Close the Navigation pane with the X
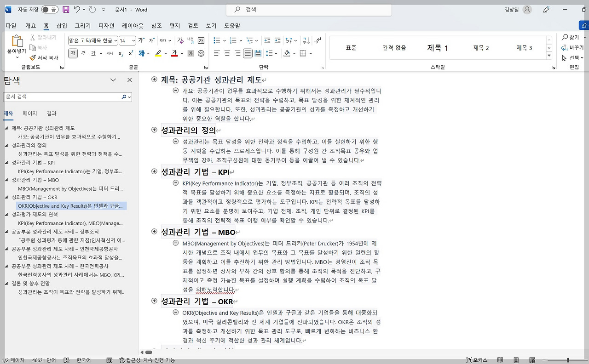 (x=129, y=80)
